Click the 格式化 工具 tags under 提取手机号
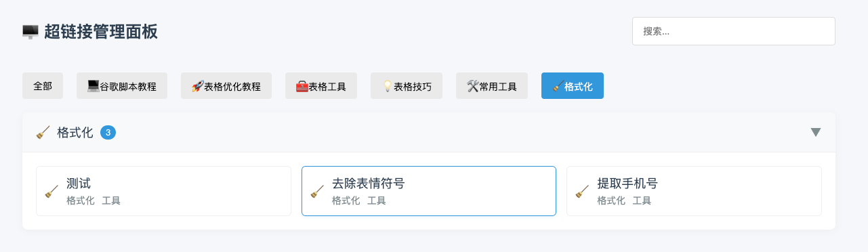The width and height of the screenshot is (868, 252). pyautogui.click(x=624, y=201)
